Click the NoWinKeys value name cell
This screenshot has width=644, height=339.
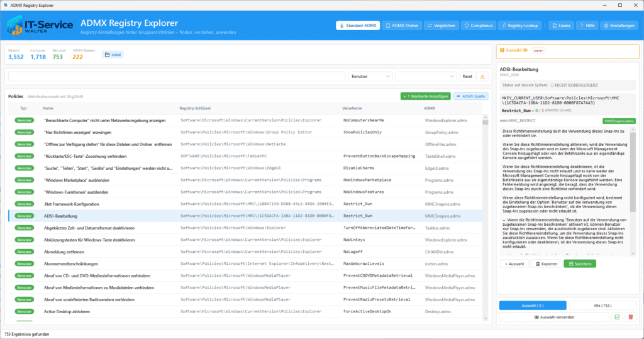(353, 240)
